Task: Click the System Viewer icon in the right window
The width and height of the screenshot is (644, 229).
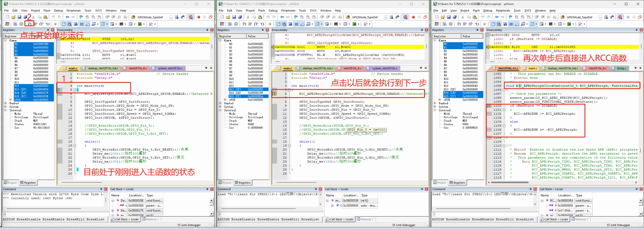Action: (x=569, y=24)
